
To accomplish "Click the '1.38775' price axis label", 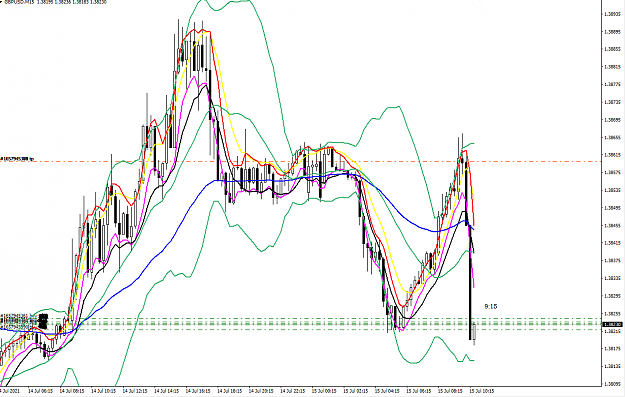I will tap(612, 85).
